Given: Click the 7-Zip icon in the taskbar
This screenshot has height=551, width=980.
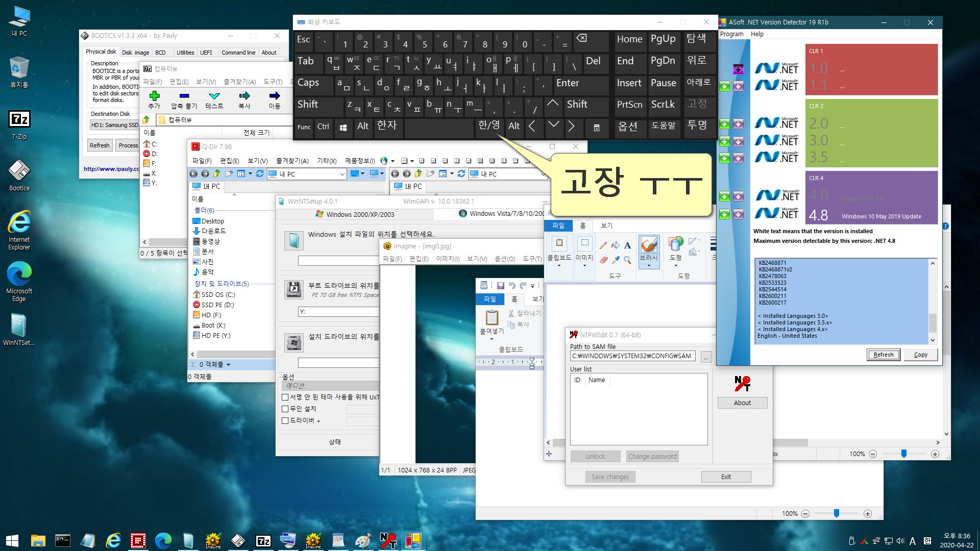Looking at the screenshot, I should click(263, 540).
